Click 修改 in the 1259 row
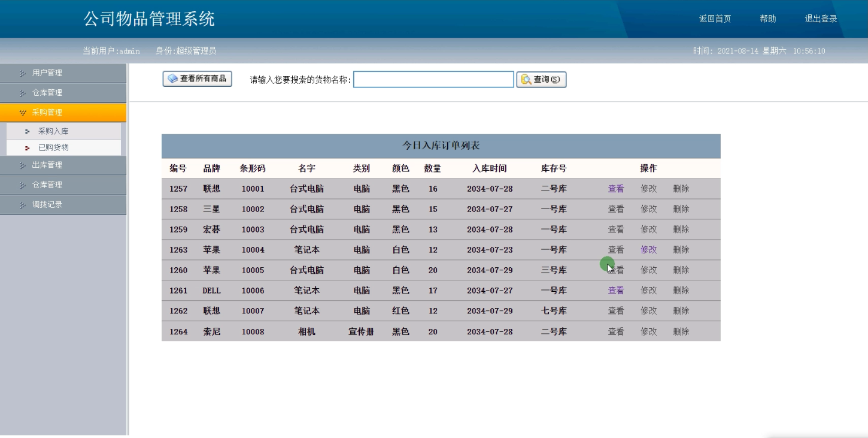The width and height of the screenshot is (868, 438). coord(648,229)
